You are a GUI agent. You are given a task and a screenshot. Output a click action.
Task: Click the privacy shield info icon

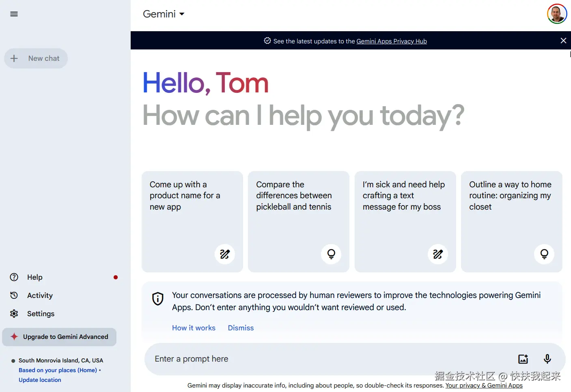click(158, 299)
